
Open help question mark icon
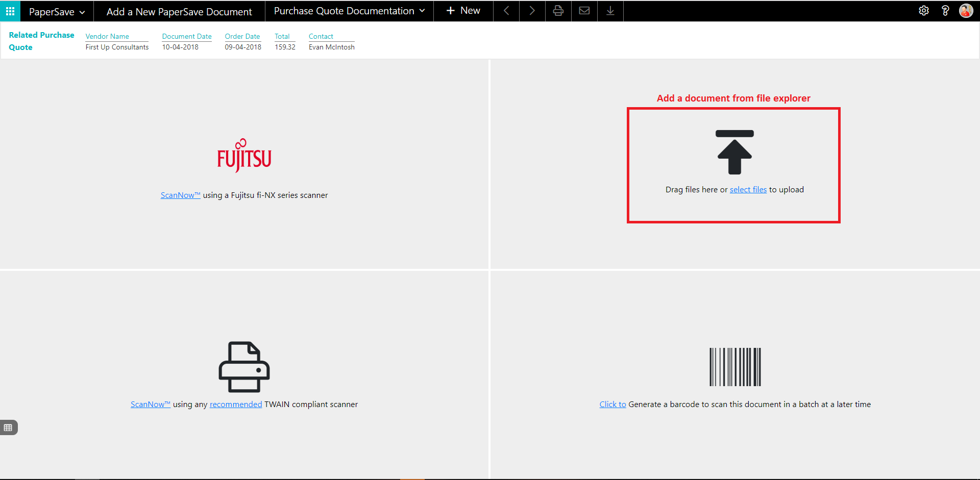[945, 11]
